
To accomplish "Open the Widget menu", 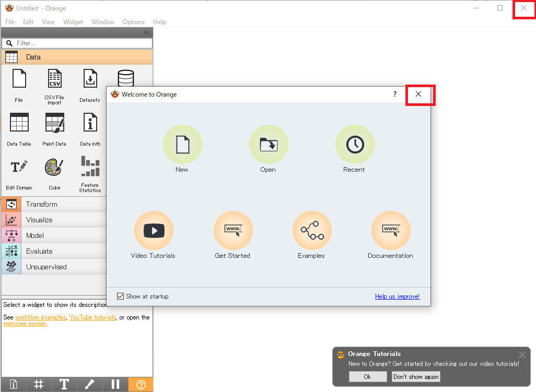I will point(73,22).
